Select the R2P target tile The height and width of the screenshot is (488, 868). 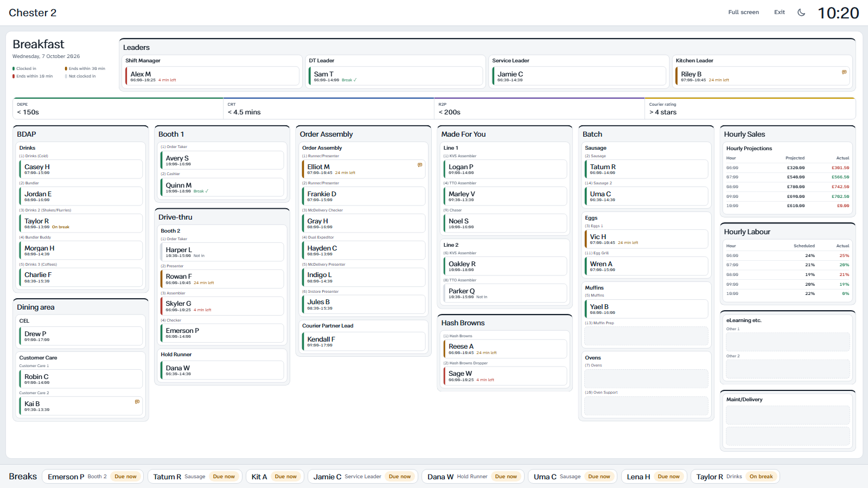pos(540,108)
